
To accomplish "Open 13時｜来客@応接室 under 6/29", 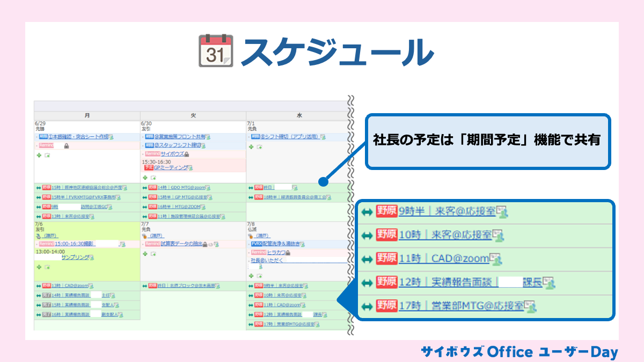I will click(70, 216).
